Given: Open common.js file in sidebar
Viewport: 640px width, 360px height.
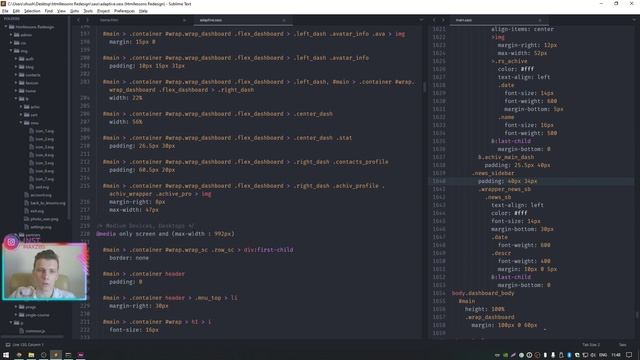Looking at the screenshot, I should pyautogui.click(x=33, y=331).
